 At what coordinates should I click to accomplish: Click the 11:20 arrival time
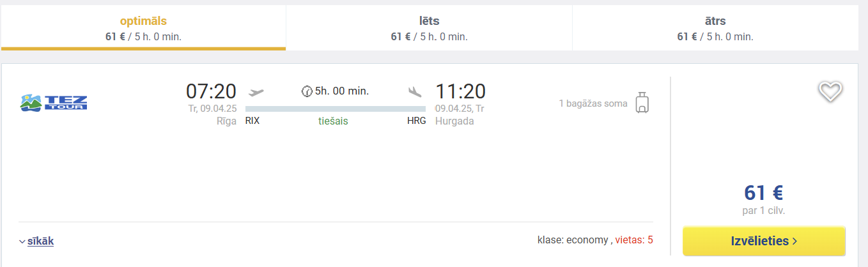click(x=460, y=91)
